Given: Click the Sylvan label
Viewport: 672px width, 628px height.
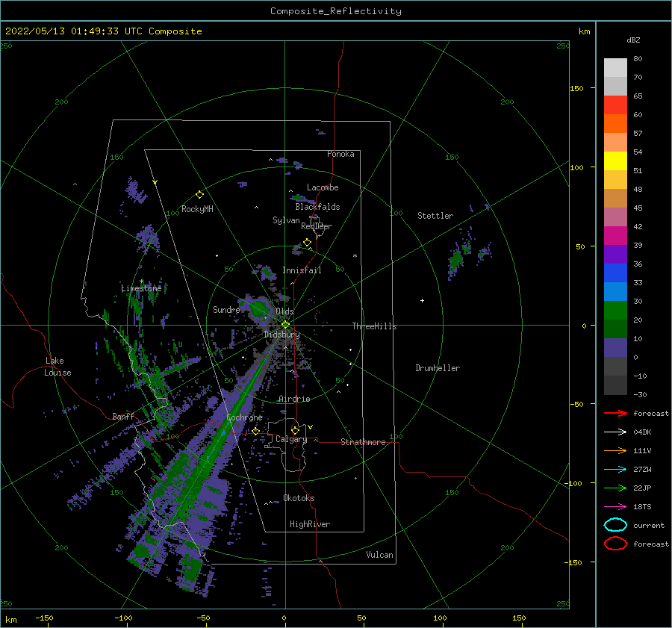Looking at the screenshot, I should click(286, 220).
